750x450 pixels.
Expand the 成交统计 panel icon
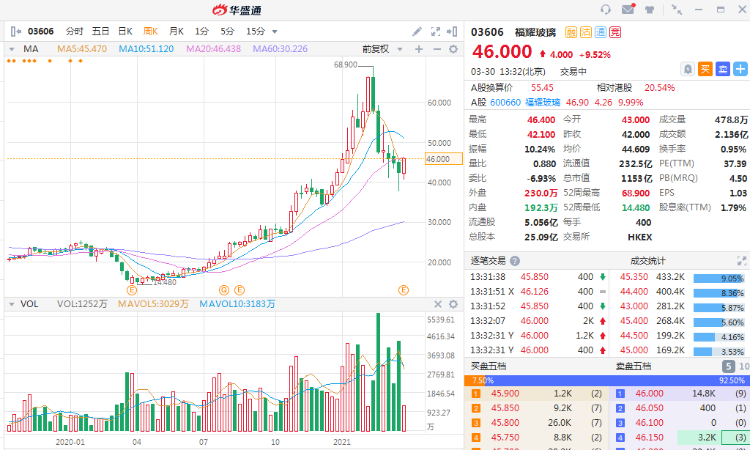pos(741,261)
